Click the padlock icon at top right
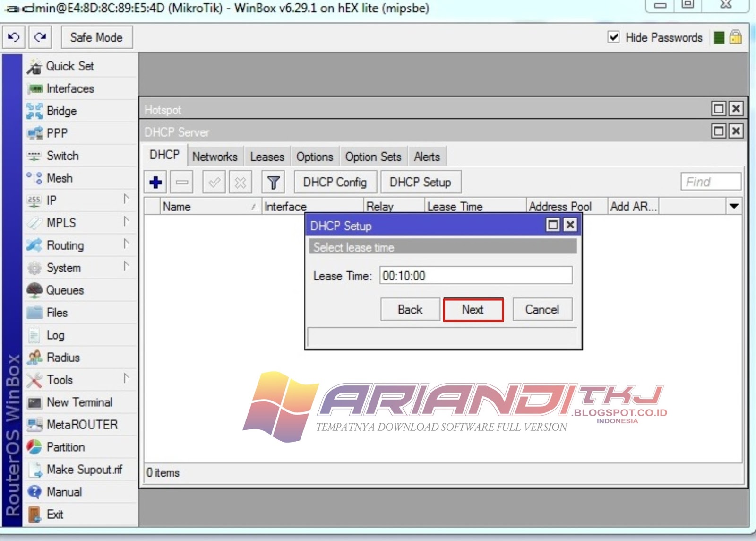 click(736, 37)
